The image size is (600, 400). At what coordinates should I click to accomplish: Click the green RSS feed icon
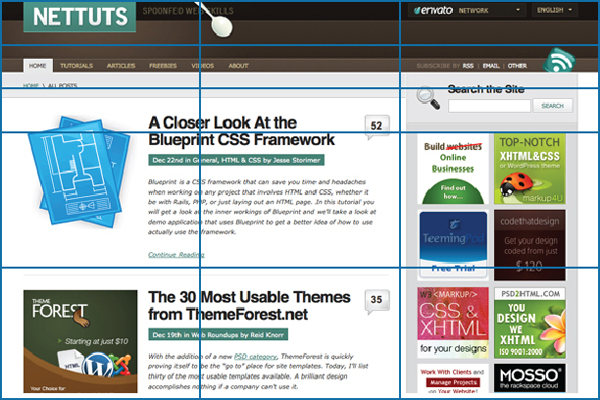559,60
